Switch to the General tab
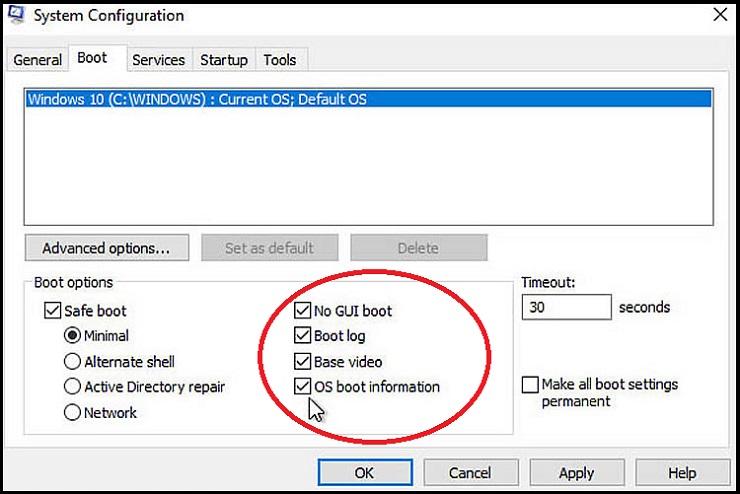Screen dimensions: 740x494 pos(37,60)
